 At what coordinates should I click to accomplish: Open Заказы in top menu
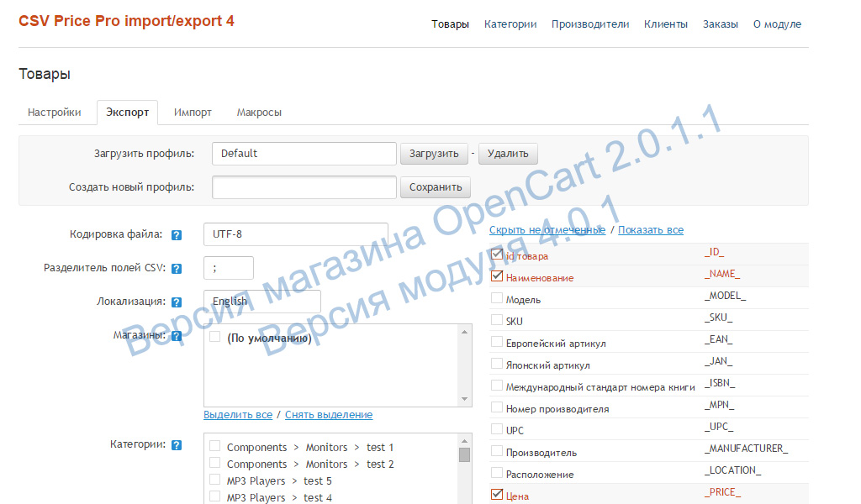(x=721, y=24)
